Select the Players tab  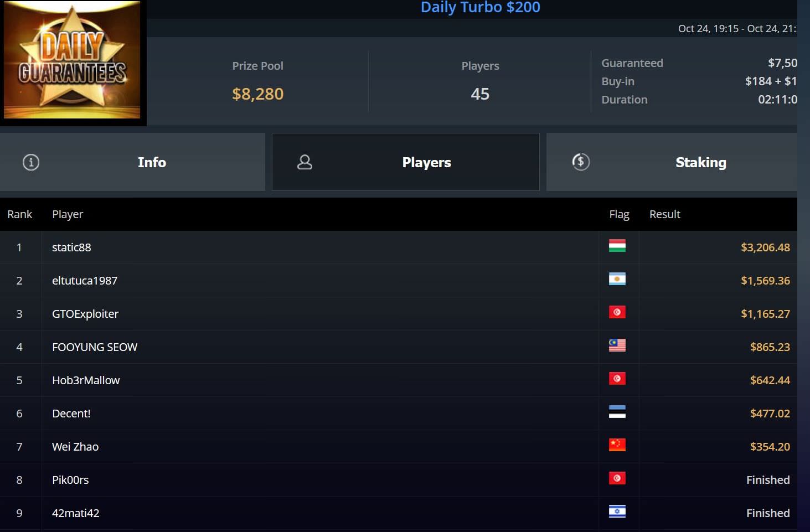[x=406, y=162]
